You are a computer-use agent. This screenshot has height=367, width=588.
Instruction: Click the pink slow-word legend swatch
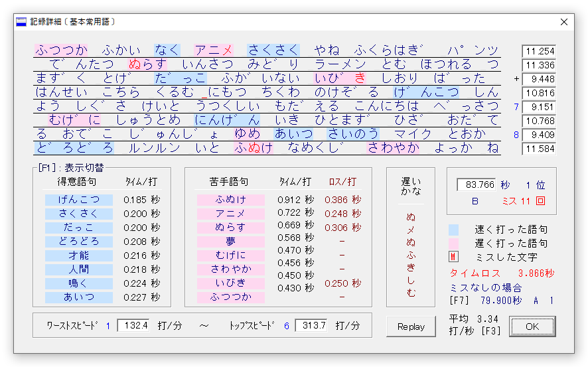click(x=453, y=244)
